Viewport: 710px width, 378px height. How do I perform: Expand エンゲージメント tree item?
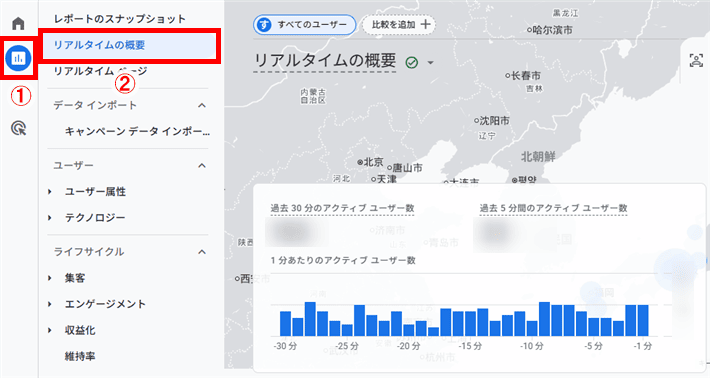(x=49, y=304)
